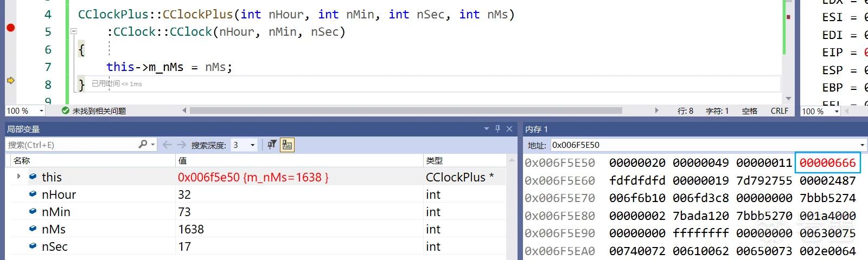Select the 'this' value 0x006f5e50 {m_nMs=1638 }
Image resolution: width=868 pixels, height=260 pixels.
pyautogui.click(x=253, y=177)
